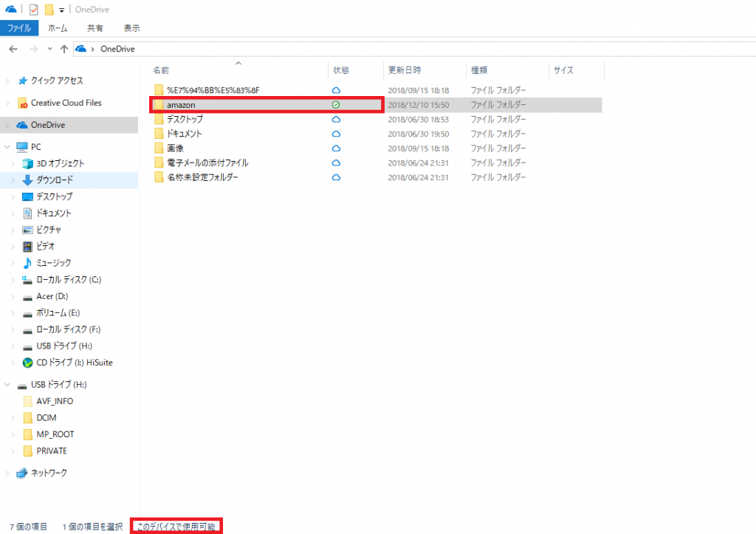Viewport: 756px width, 534px height.
Task: Expand the ネットワーク tree node
Action: point(7,473)
